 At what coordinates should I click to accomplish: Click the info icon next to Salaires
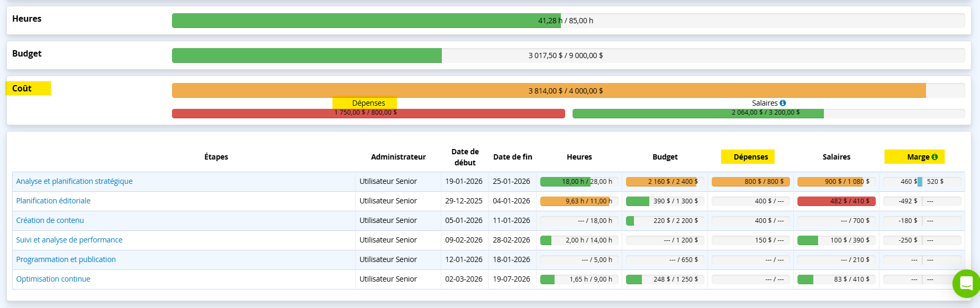click(783, 103)
